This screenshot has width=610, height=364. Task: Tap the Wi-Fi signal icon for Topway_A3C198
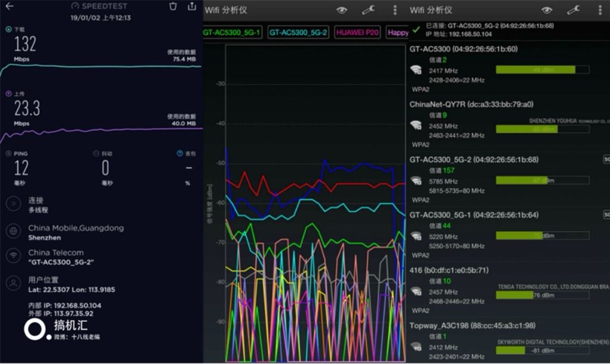416,346
